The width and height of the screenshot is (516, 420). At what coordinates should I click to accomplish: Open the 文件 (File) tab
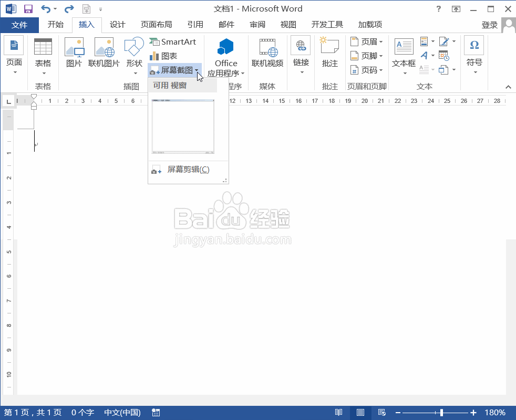(19, 25)
